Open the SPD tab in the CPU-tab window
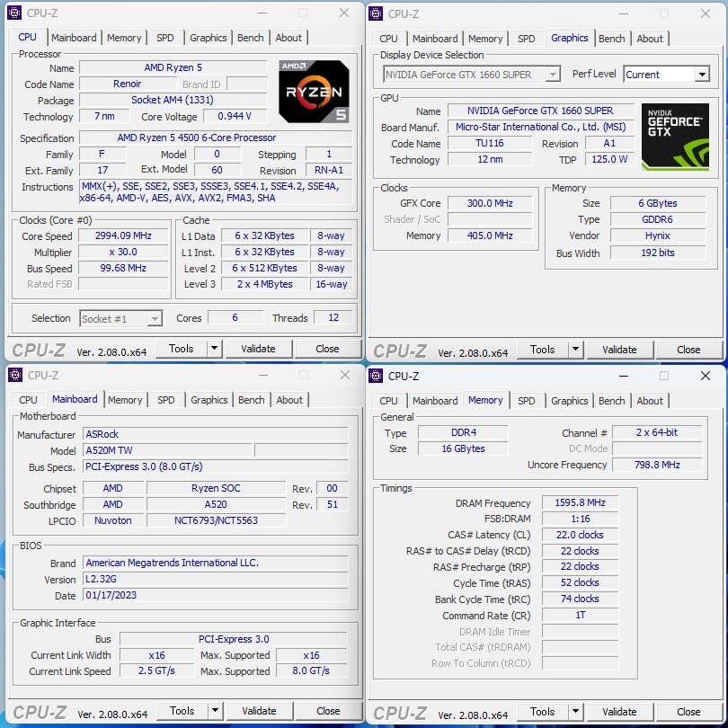 tap(164, 38)
